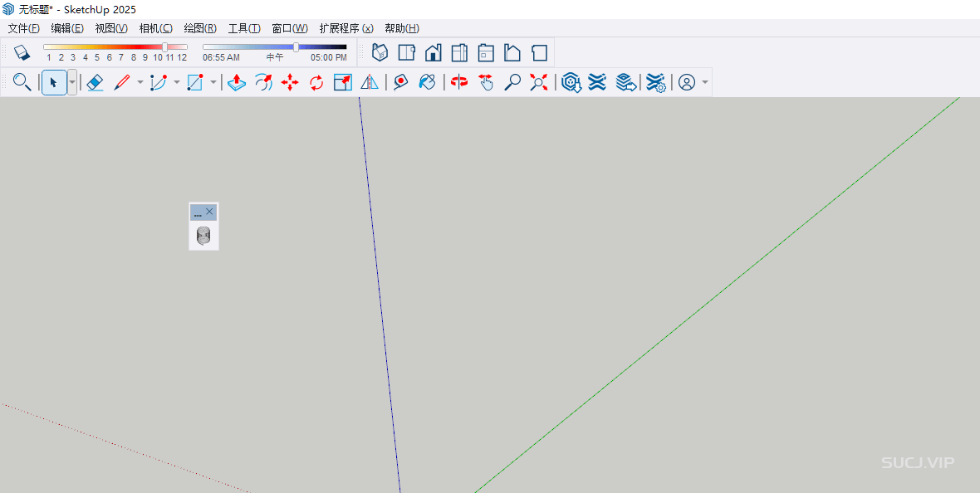Image resolution: width=980 pixels, height=493 pixels.
Task: Click the Zoom Extents icon
Action: (539, 82)
